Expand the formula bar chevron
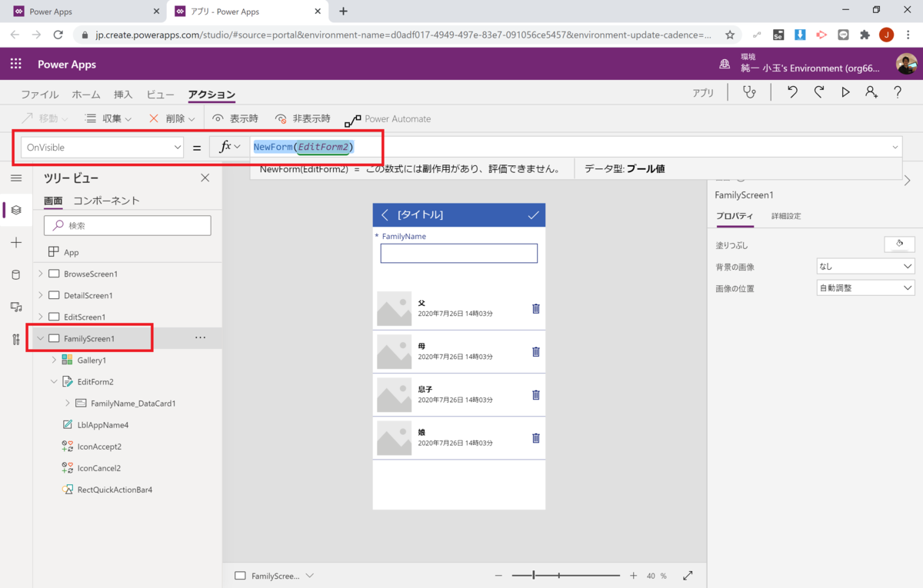 pyautogui.click(x=895, y=147)
